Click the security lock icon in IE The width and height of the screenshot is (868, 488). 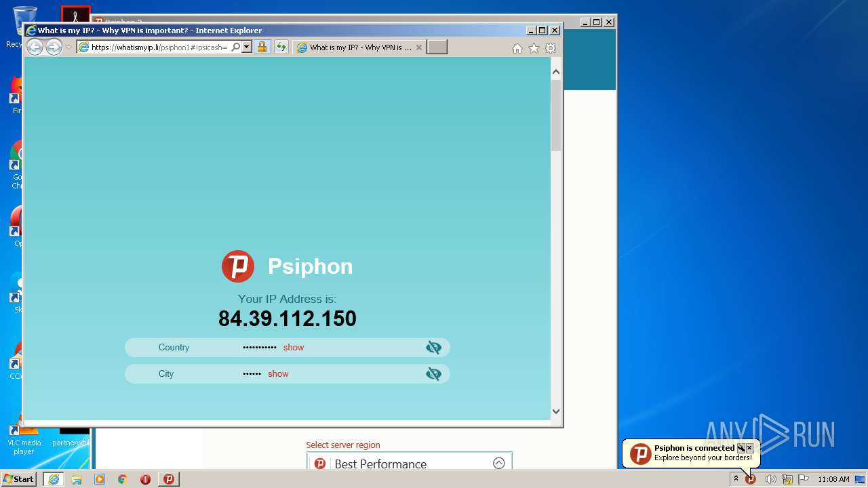point(262,47)
